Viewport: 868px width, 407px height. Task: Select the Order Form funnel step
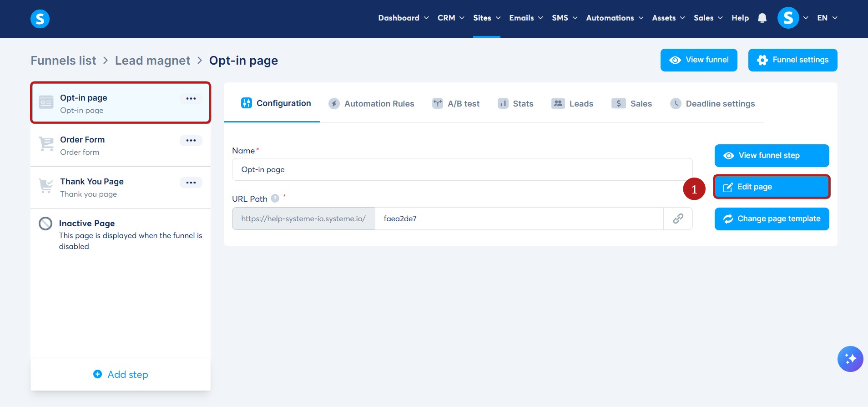121,146
